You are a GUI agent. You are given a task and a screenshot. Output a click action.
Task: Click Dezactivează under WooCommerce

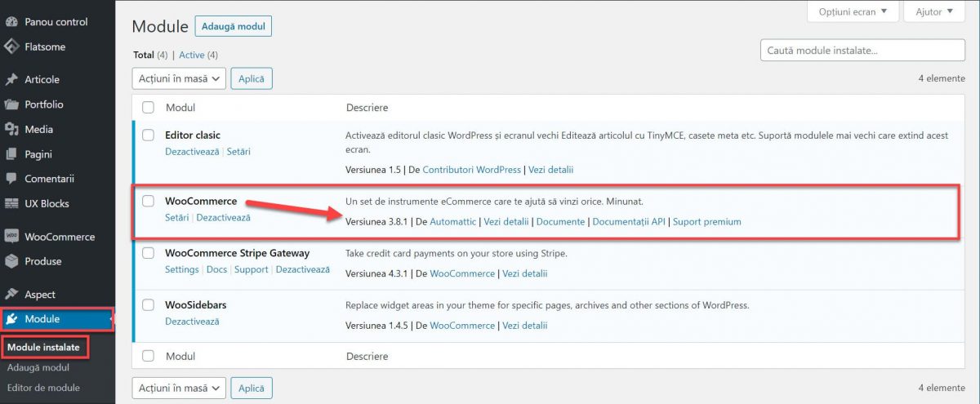point(223,218)
